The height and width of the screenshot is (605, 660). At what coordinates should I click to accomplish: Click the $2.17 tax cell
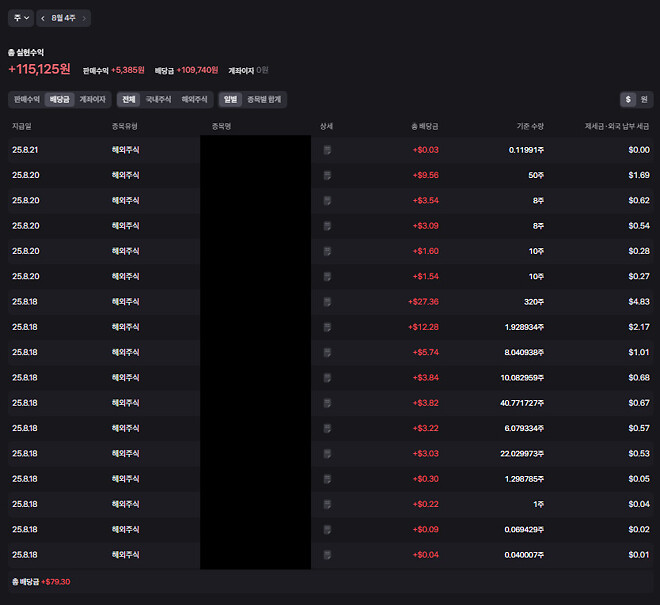coord(639,327)
